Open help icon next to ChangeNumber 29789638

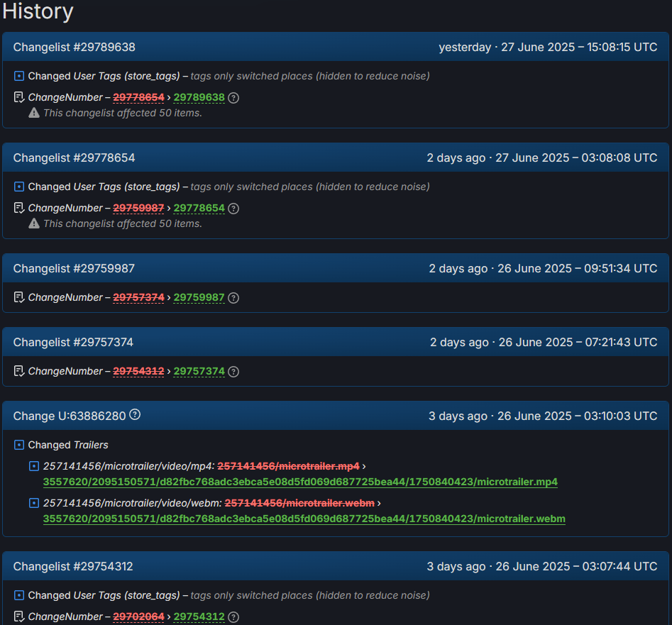pyautogui.click(x=233, y=98)
